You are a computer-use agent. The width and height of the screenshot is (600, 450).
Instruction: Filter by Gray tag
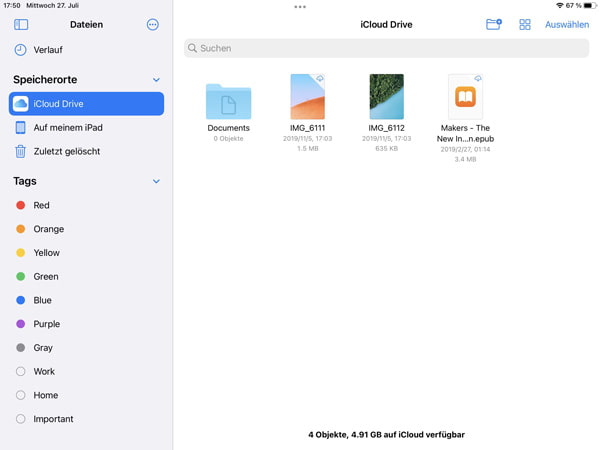click(86, 347)
